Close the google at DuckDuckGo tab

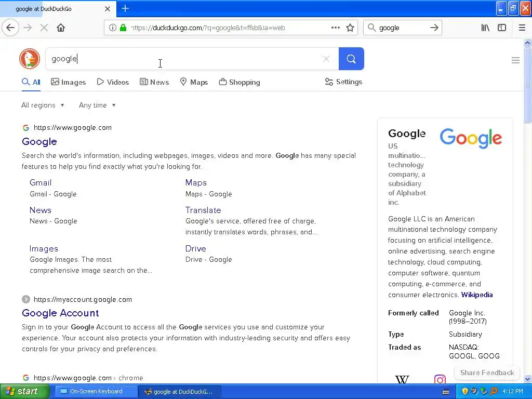[108, 9]
